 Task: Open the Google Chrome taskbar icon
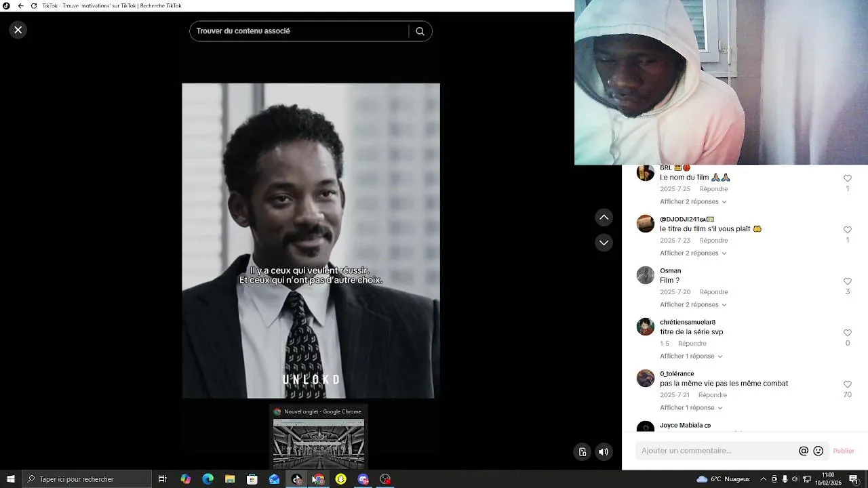(319, 479)
